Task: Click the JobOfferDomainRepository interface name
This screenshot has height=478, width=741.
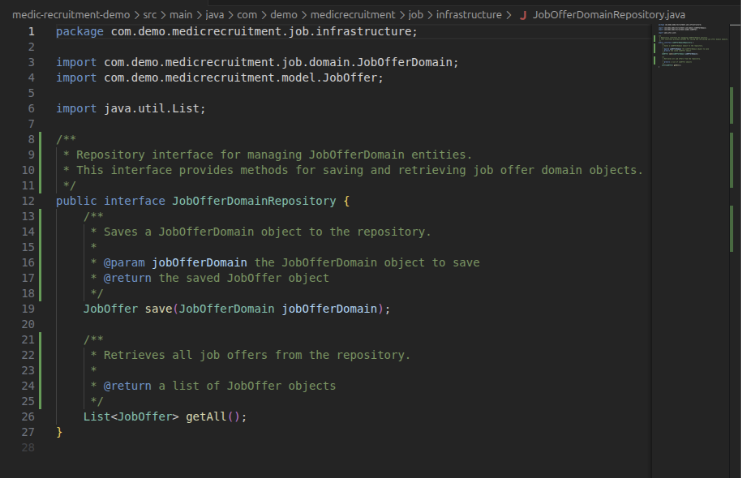Action: point(253,201)
